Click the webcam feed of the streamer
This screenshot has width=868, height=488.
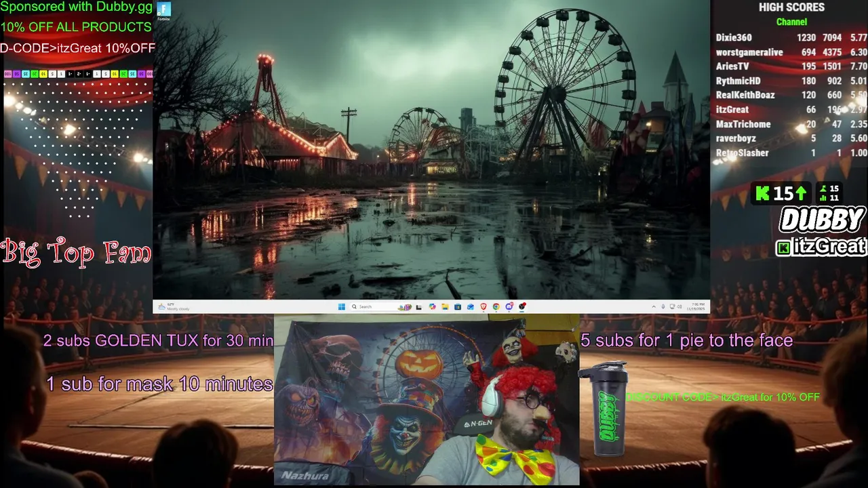tap(427, 400)
